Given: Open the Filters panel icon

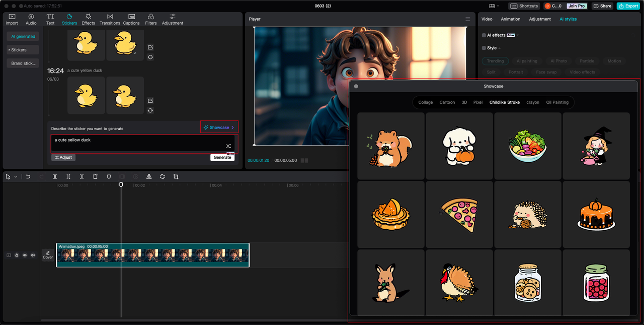Looking at the screenshot, I should (x=151, y=20).
